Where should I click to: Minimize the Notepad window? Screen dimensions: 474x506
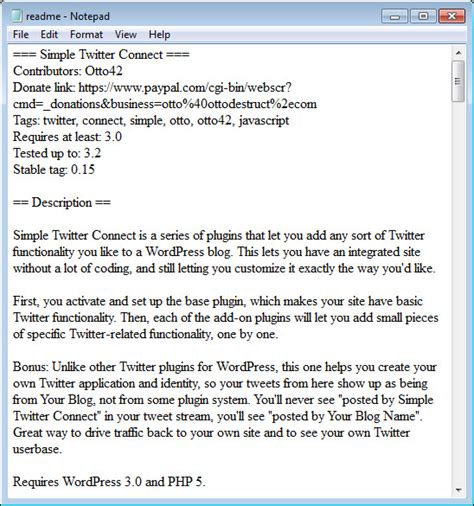[395, 16]
